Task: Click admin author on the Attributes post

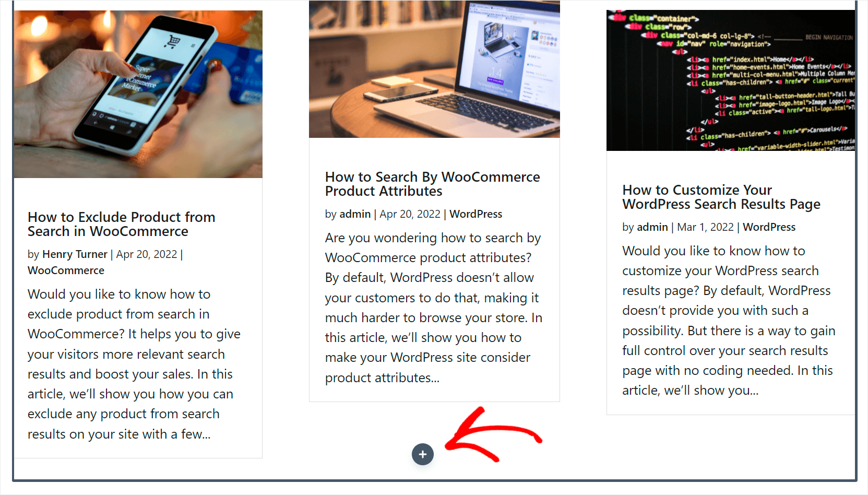Action: tap(355, 214)
